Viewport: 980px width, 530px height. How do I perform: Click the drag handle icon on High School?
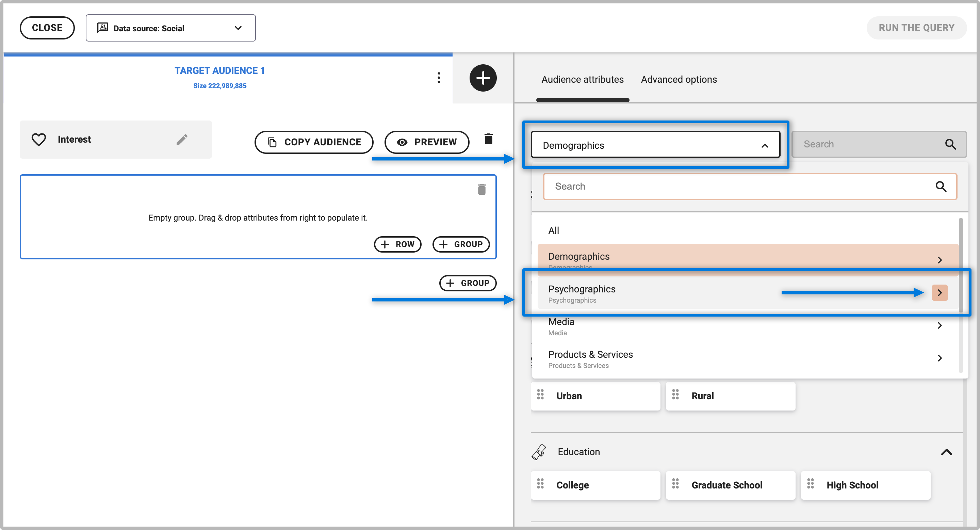coord(810,484)
